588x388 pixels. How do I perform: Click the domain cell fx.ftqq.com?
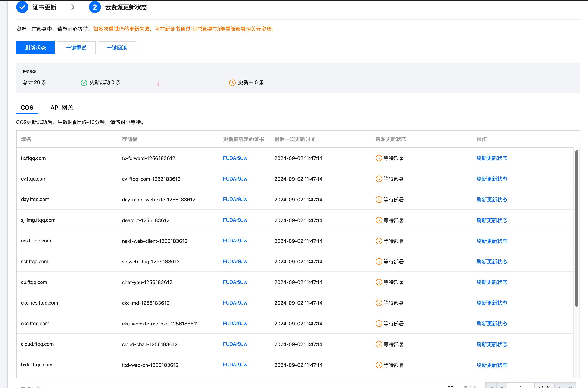pos(33,158)
